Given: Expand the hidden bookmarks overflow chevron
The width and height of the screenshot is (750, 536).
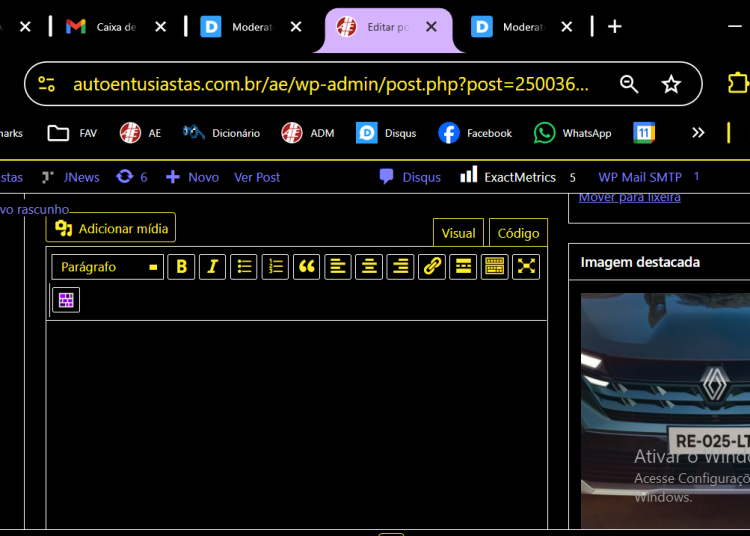Looking at the screenshot, I should 698,133.
